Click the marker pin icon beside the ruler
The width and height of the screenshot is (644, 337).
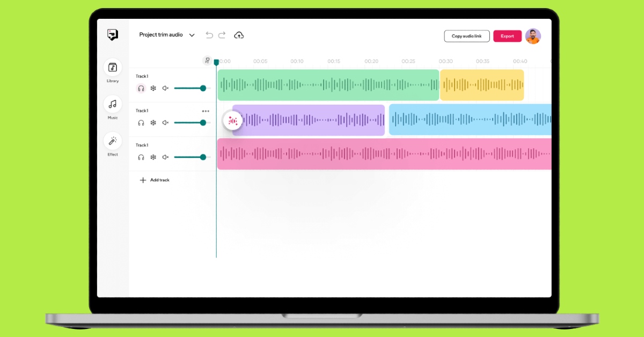207,61
